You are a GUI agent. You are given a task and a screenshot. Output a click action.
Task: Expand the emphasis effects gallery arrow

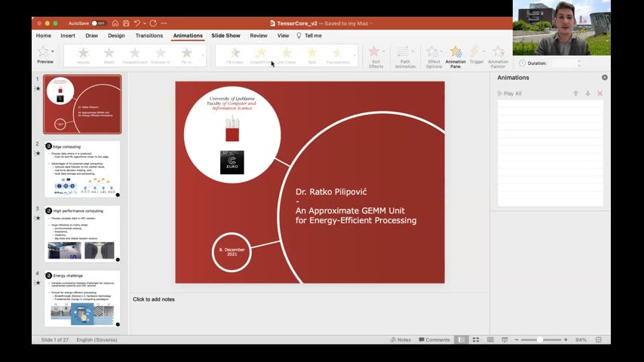[x=354, y=56]
